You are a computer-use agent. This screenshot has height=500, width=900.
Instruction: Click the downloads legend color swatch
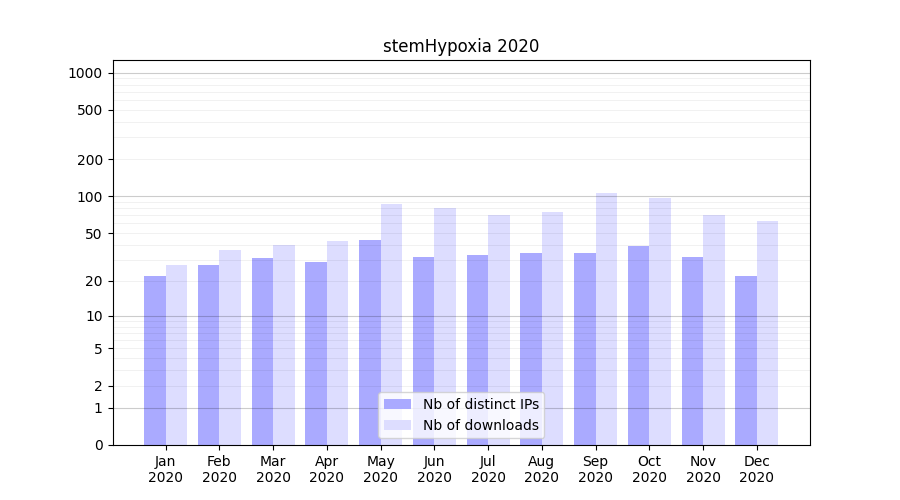(x=397, y=425)
